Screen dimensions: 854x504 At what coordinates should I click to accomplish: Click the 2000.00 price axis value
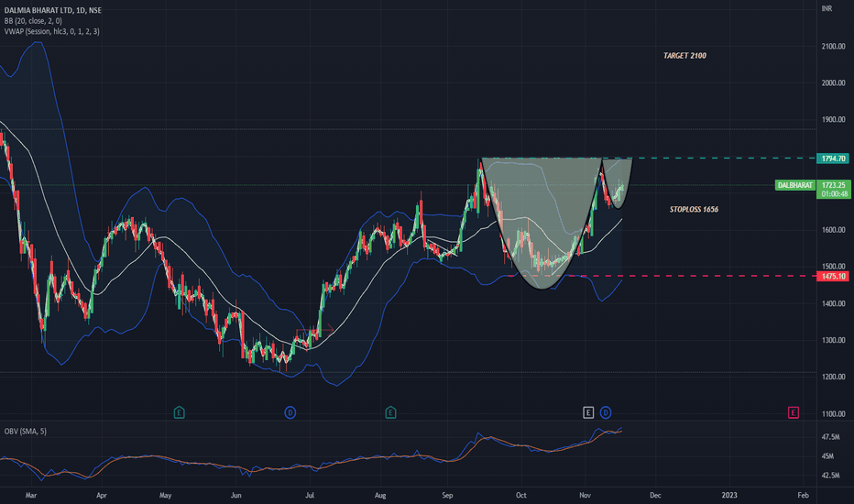(x=833, y=82)
